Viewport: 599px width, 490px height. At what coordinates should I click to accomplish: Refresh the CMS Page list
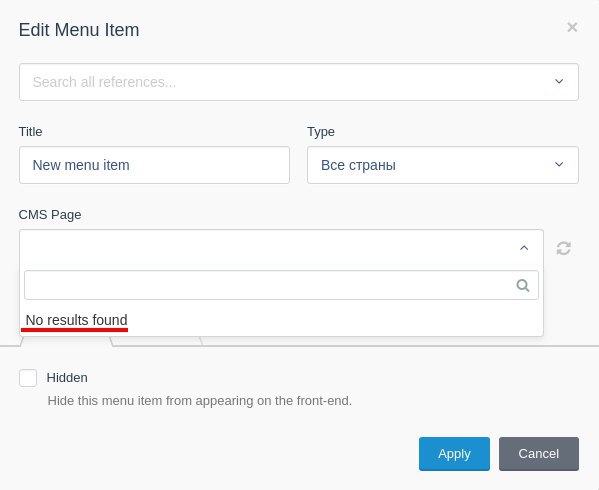563,248
